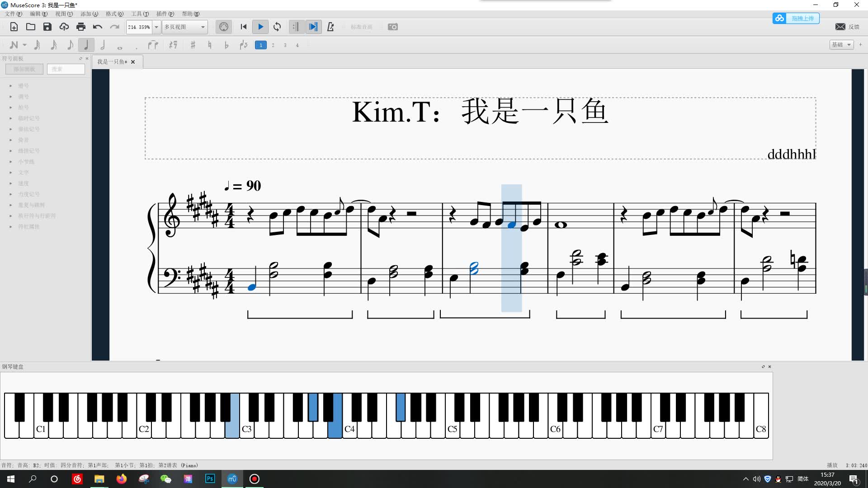
Task: Expand 临时记号 palette
Action: [11, 118]
